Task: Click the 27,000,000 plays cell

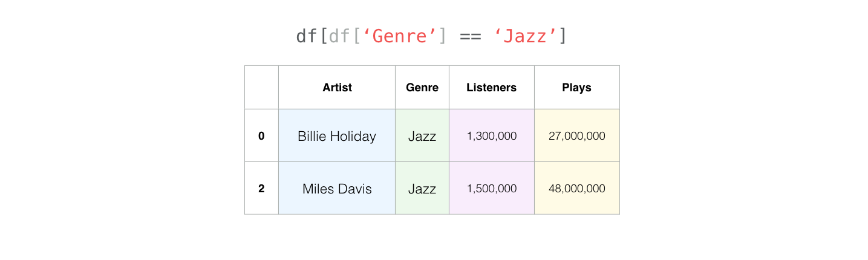Action: pyautogui.click(x=577, y=135)
